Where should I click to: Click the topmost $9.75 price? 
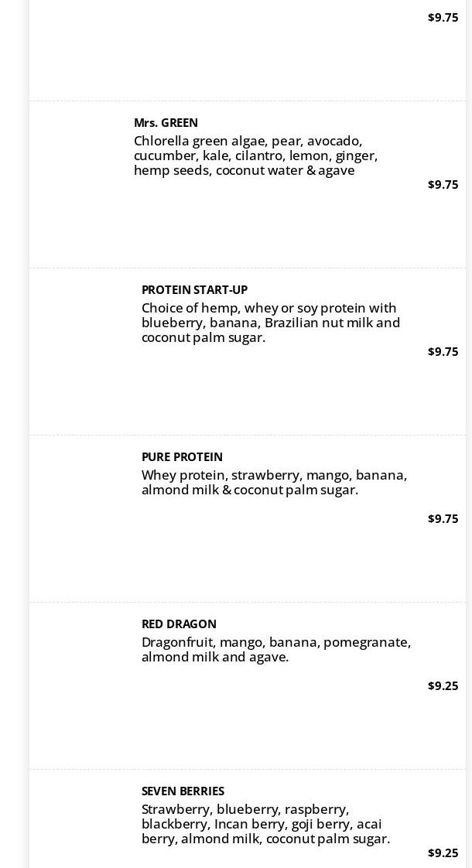443,18
